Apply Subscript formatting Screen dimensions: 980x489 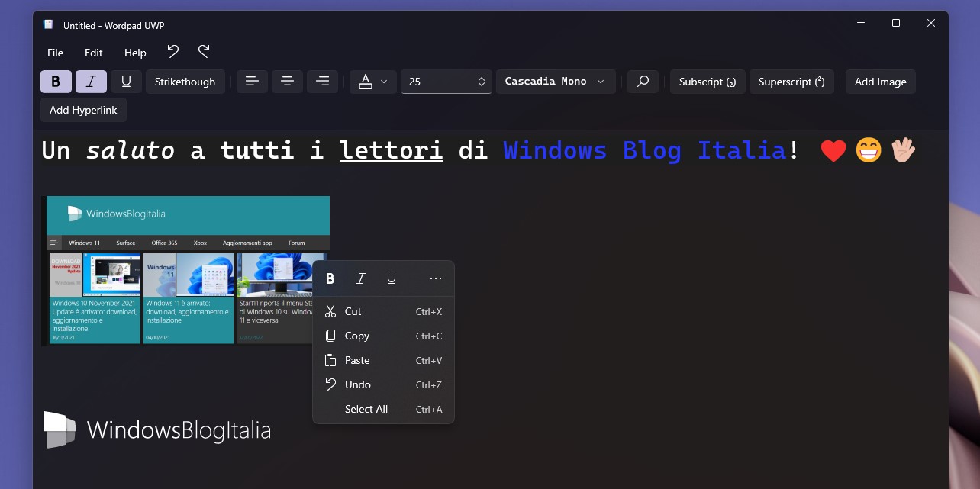coord(708,82)
